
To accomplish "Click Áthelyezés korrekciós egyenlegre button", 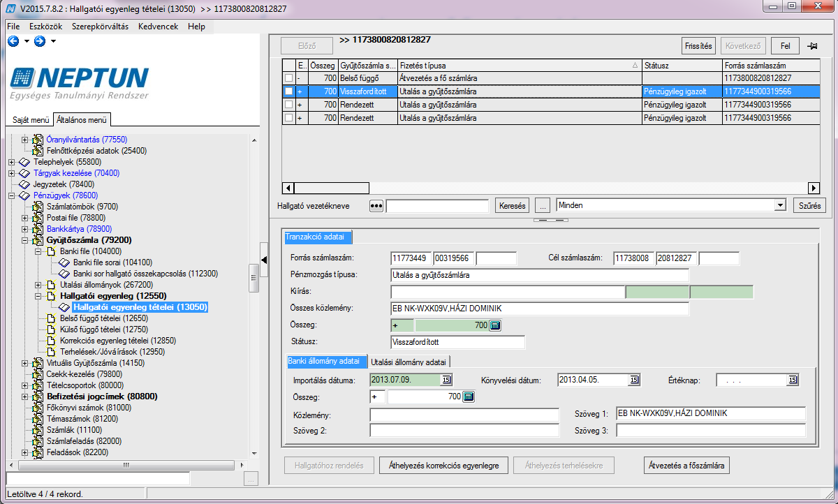I will tap(443, 465).
